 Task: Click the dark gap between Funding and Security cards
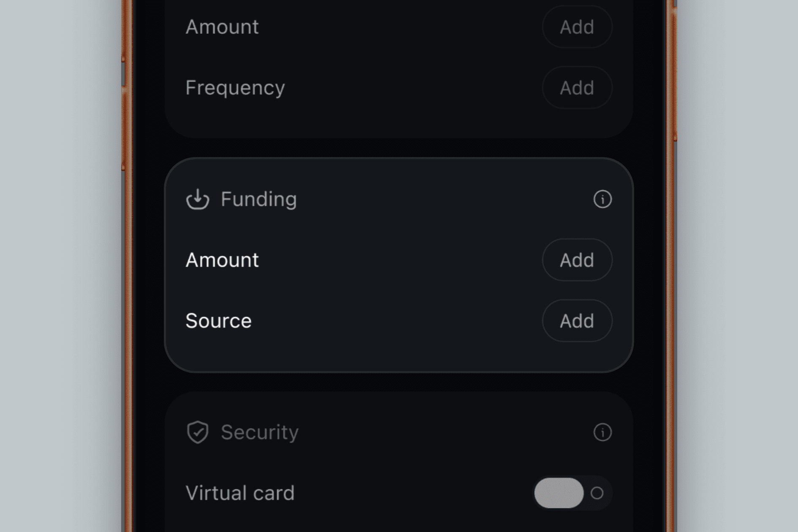point(399,382)
